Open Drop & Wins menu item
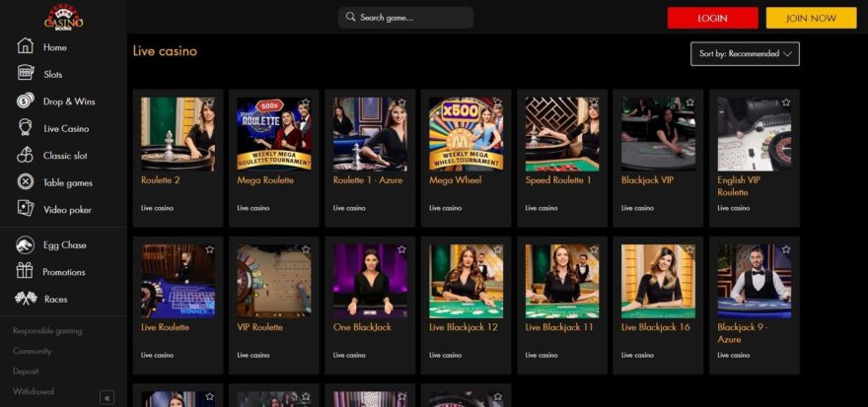The height and width of the screenshot is (407, 868). (x=69, y=102)
